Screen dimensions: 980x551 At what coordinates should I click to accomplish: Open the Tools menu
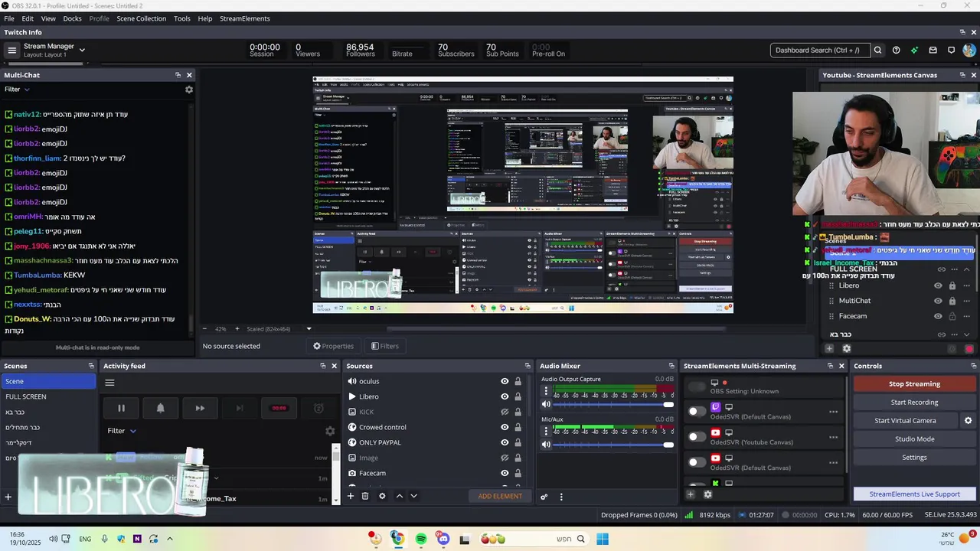click(x=182, y=18)
